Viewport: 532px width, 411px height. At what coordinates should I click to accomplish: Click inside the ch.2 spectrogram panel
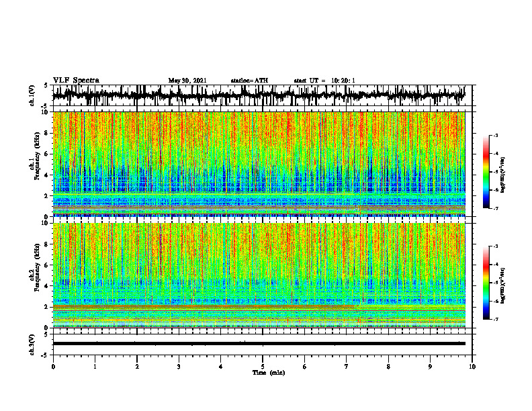coord(259,275)
